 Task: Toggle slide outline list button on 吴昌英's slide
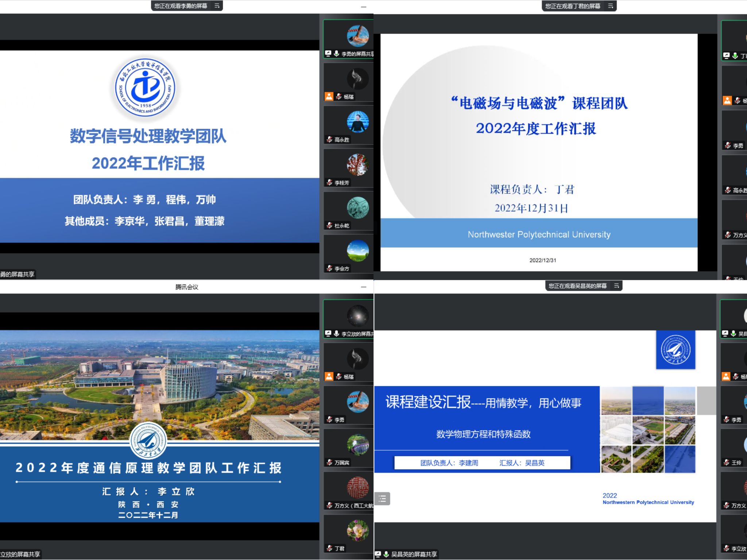tap(382, 498)
